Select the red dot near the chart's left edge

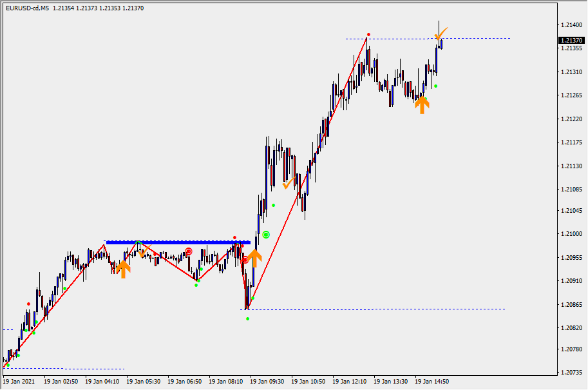click(x=28, y=304)
